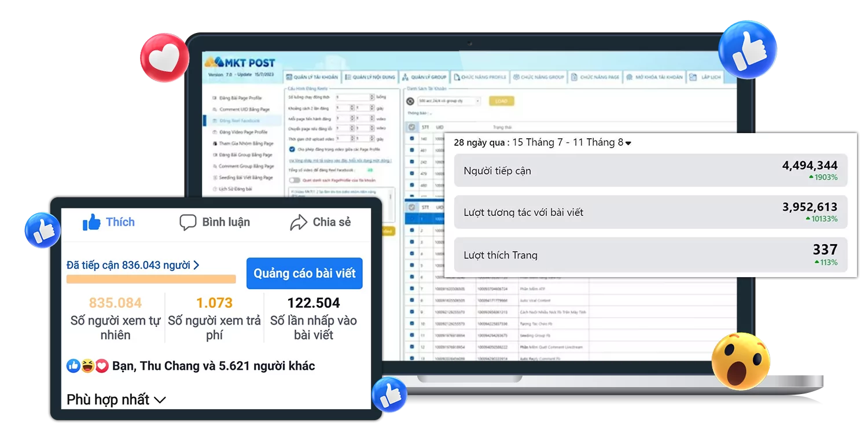Viewport: 868px width, 423px height.
Task: Click the yellow LOAD button
Action: click(x=501, y=101)
